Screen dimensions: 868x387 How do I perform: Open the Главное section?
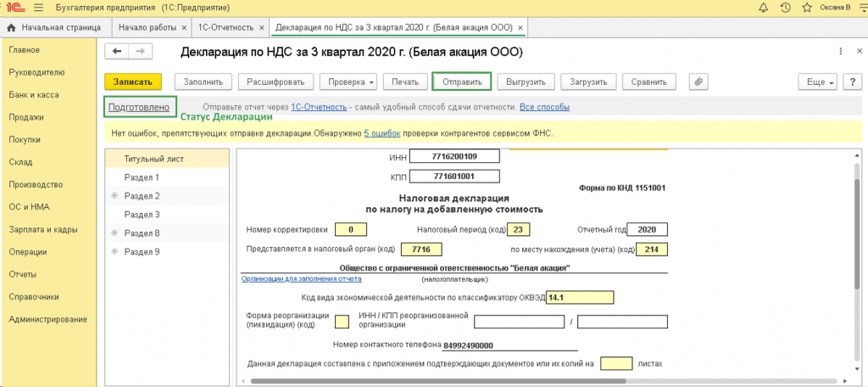pyautogui.click(x=25, y=50)
